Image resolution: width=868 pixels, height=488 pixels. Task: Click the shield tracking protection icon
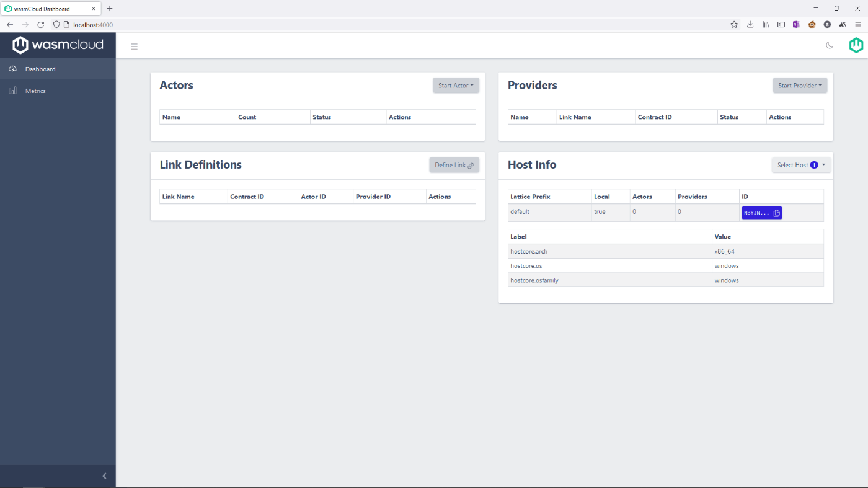[x=56, y=25]
